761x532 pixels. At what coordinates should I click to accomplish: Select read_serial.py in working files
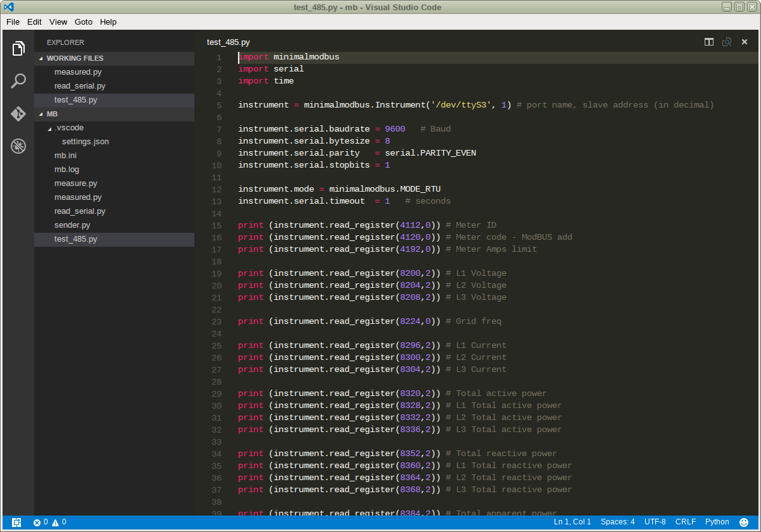pyautogui.click(x=80, y=86)
